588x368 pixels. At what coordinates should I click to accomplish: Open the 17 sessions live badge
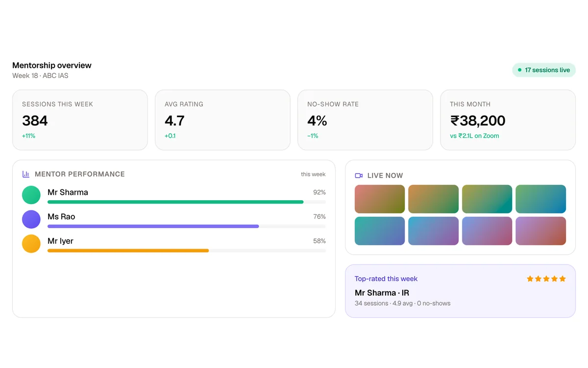point(544,70)
